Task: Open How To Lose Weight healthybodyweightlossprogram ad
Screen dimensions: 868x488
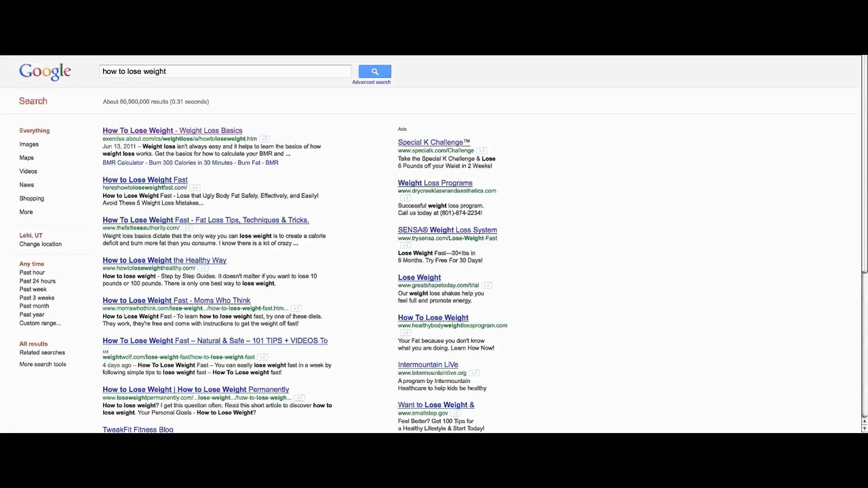Action: pos(433,317)
